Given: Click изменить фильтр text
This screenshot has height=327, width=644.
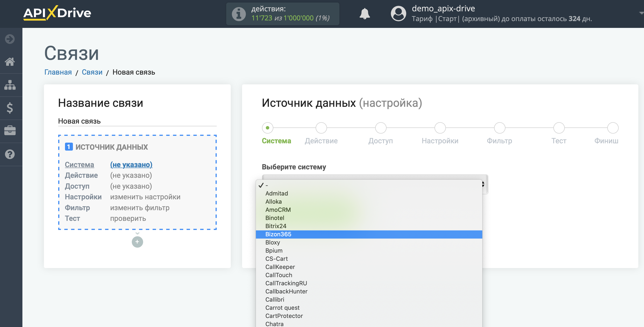Looking at the screenshot, I should tap(140, 207).
